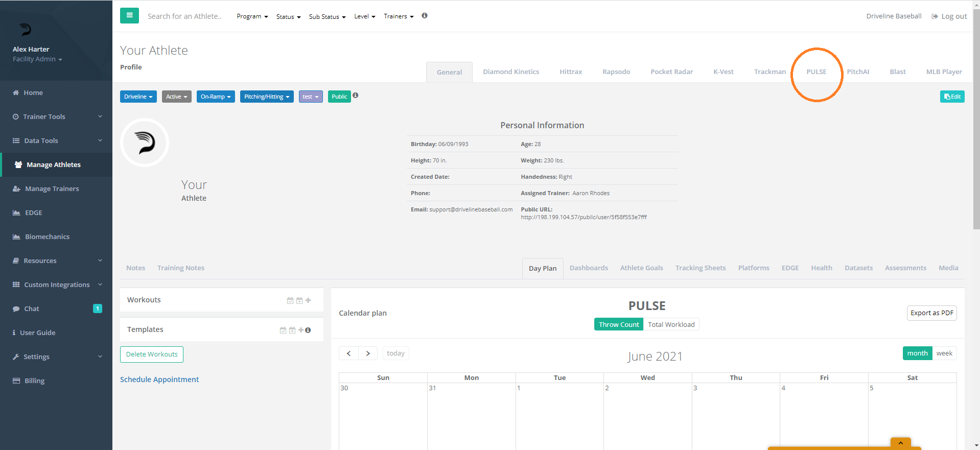The image size is (980, 450).
Task: Click the Export as PDF button
Action: (x=932, y=313)
